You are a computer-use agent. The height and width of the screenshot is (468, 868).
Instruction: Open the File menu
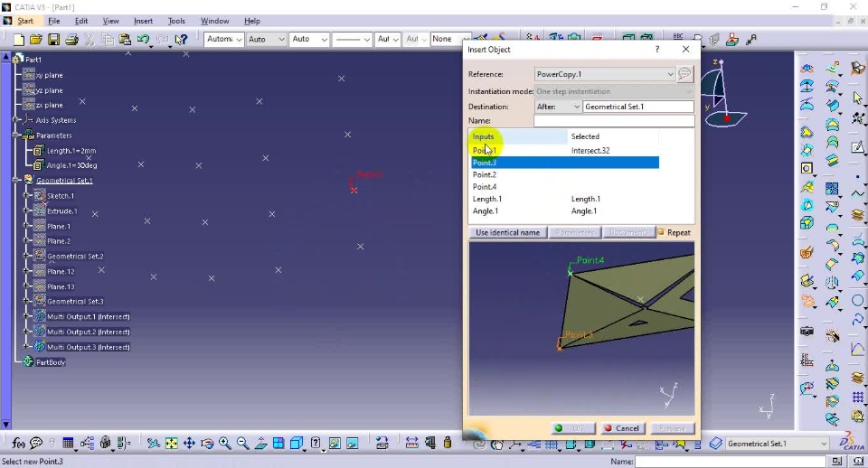53,21
